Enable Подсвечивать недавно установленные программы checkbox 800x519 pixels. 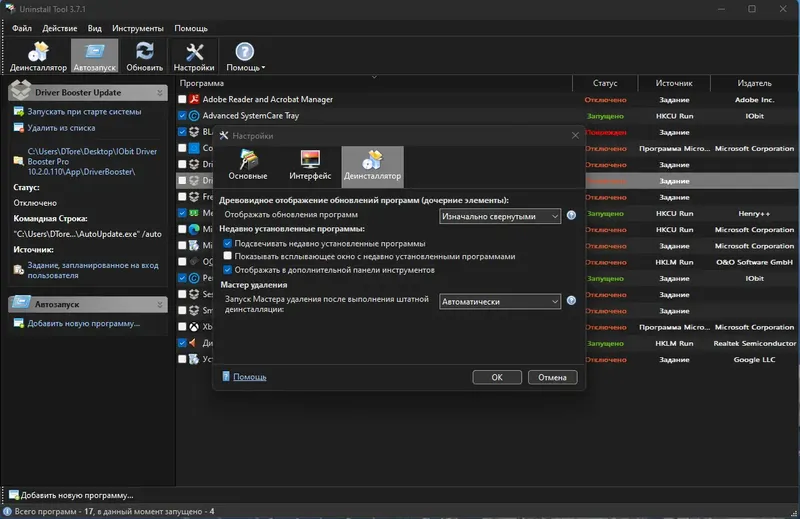click(228, 243)
